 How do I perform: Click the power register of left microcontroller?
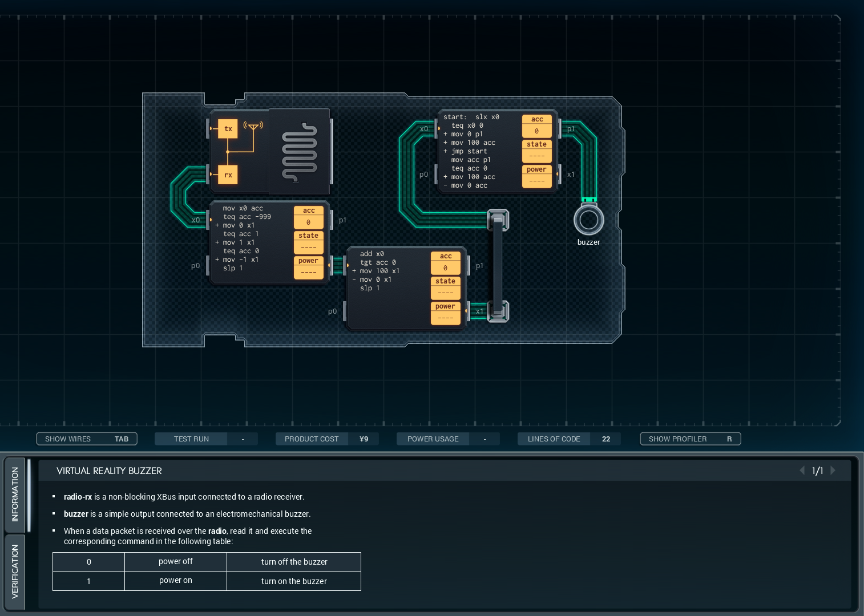pos(308,267)
